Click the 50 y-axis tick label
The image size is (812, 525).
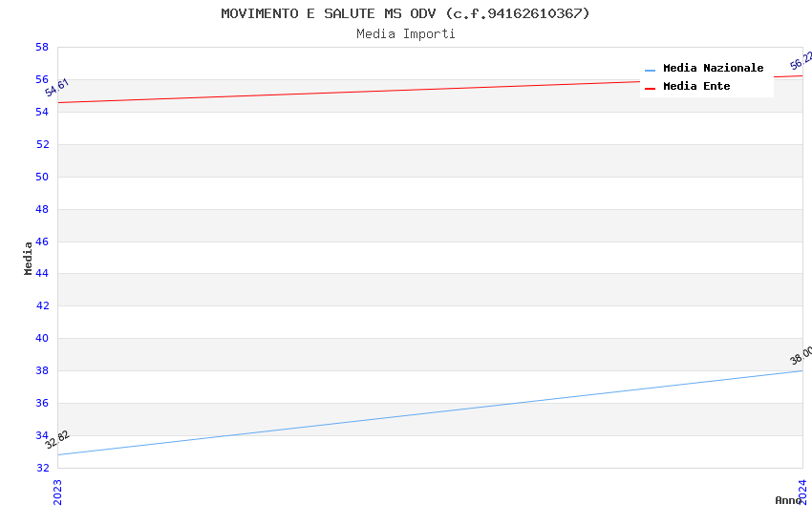(42, 178)
